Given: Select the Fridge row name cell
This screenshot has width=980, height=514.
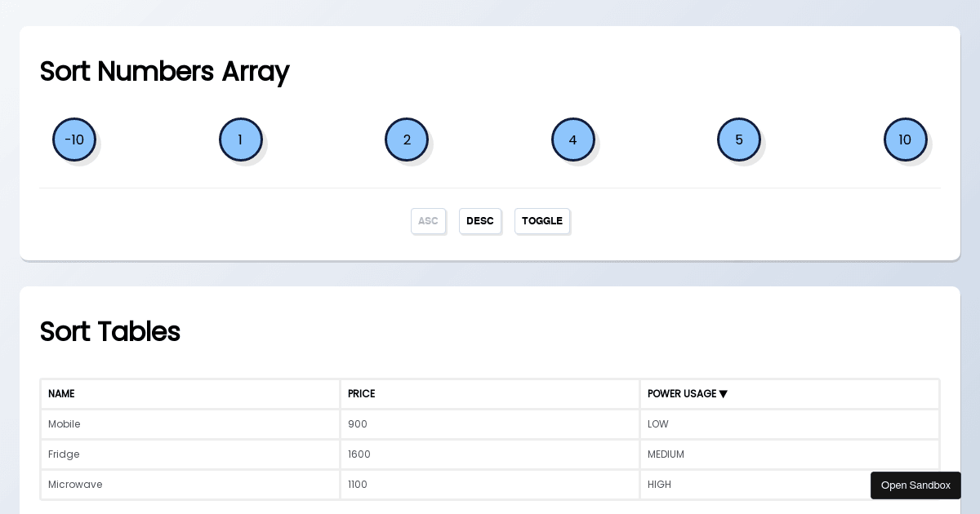Looking at the screenshot, I should 64,454.
